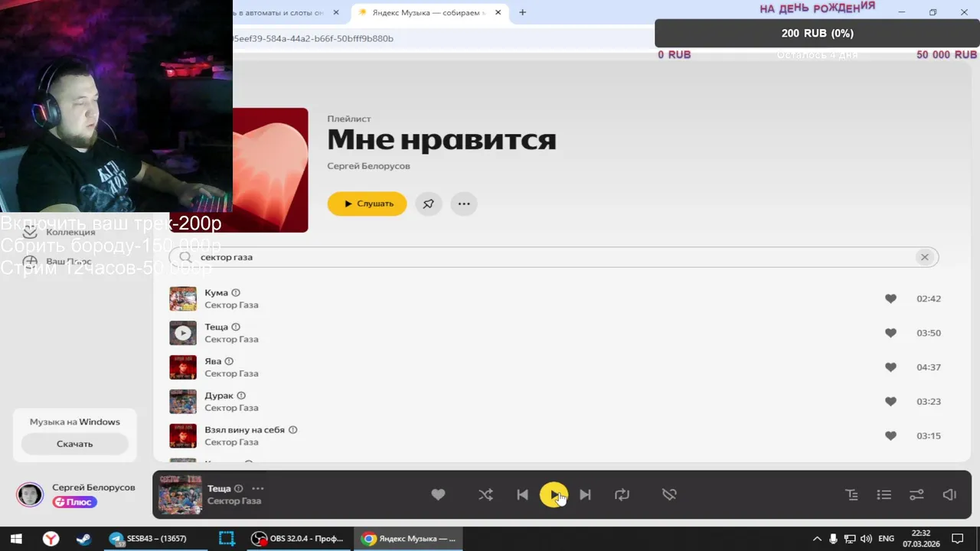
Task: Skip to the previous track
Action: [522, 495]
